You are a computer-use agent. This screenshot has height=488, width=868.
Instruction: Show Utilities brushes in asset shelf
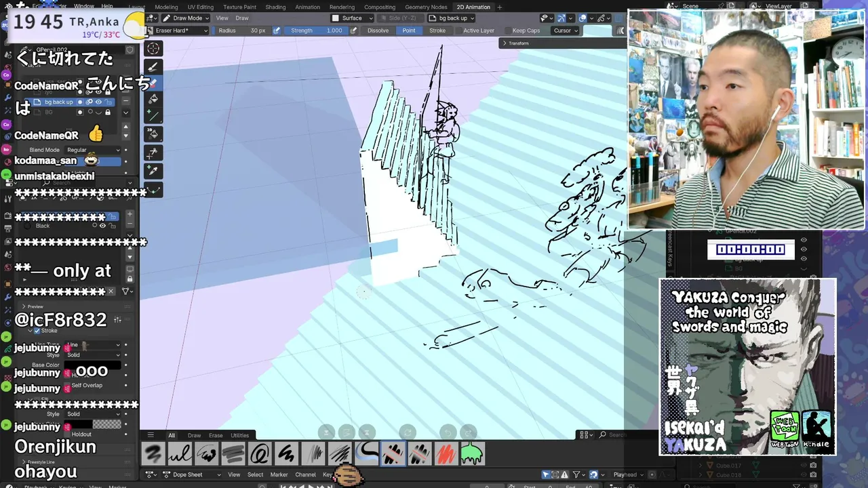tap(239, 435)
